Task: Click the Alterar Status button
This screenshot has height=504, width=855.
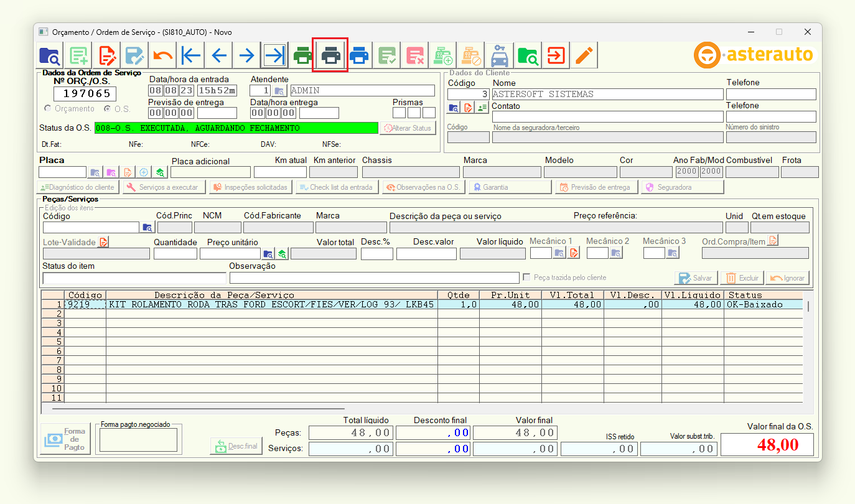Action: [408, 128]
